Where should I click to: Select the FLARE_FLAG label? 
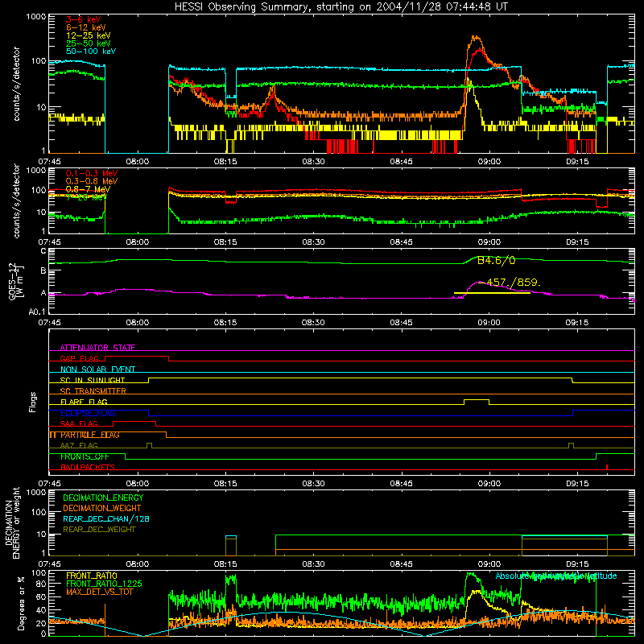pyautogui.click(x=84, y=402)
